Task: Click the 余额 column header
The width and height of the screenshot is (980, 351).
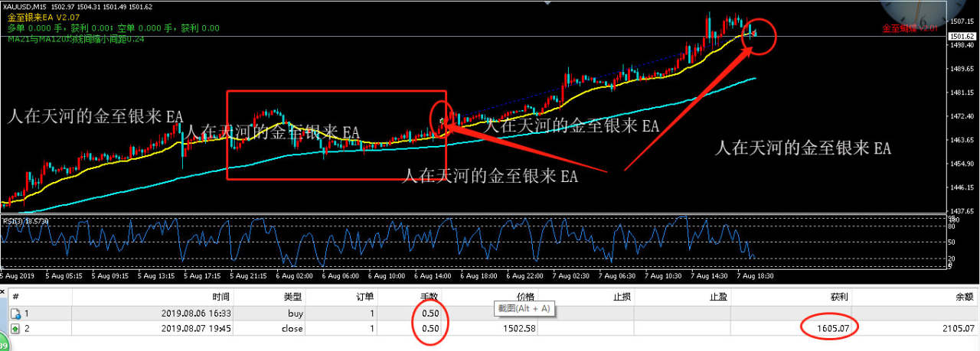Action: pos(964,297)
